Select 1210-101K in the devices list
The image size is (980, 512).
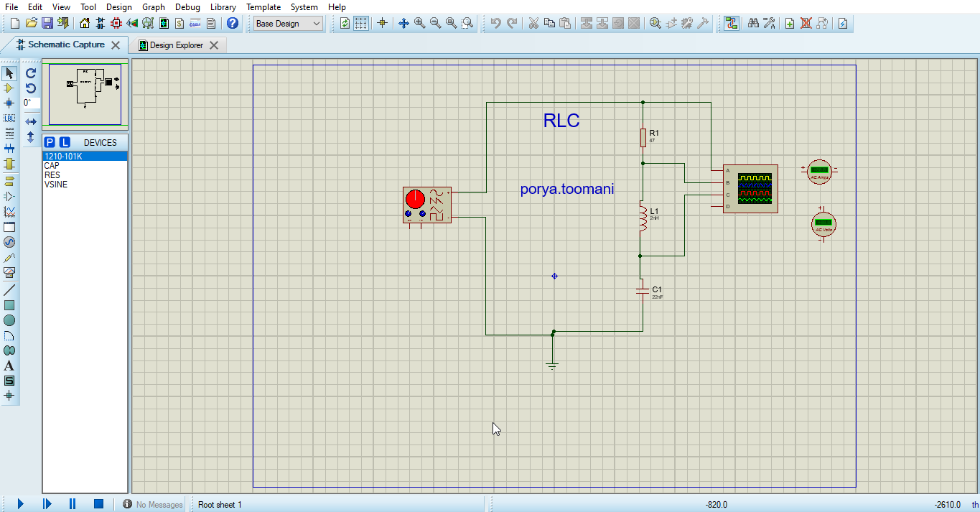point(85,156)
